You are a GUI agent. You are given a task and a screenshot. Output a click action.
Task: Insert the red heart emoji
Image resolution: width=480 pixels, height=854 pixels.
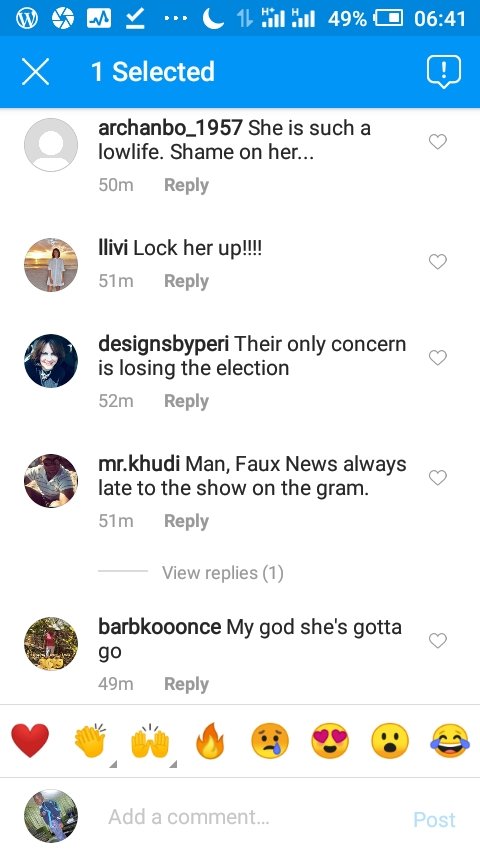[30, 741]
